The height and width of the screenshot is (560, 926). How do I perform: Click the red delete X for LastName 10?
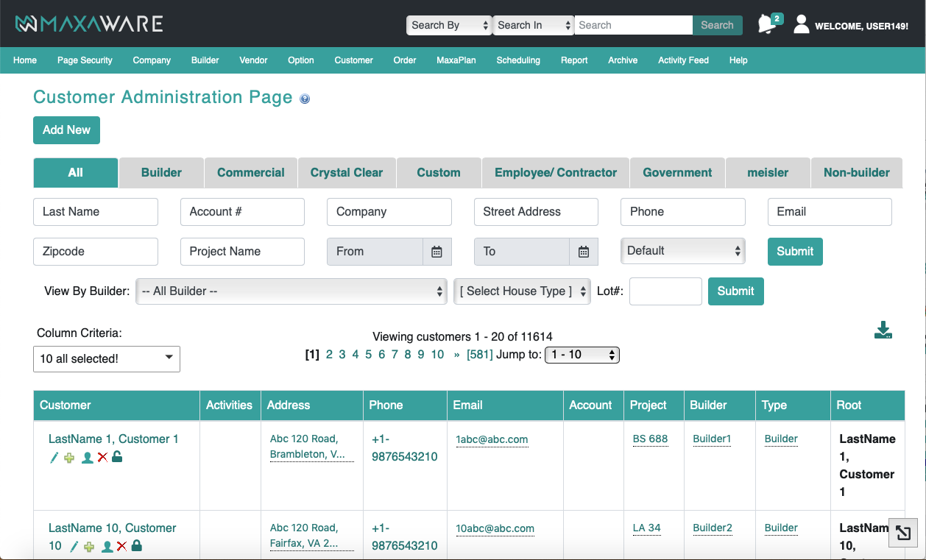click(x=122, y=547)
